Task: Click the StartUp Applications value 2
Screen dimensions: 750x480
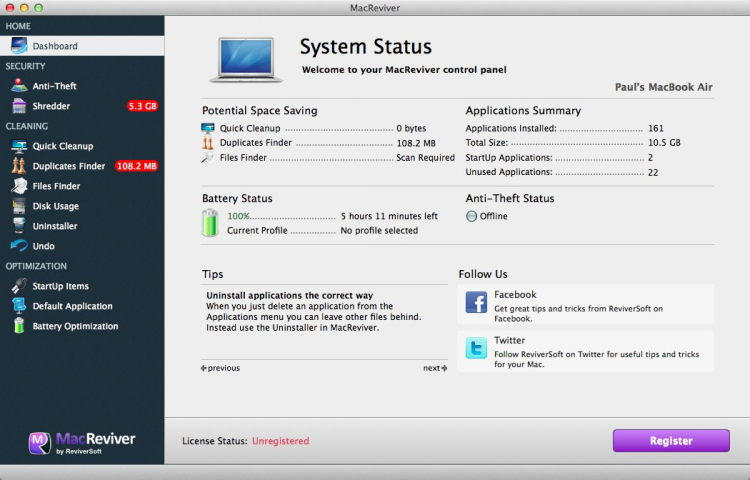Action: point(650,157)
